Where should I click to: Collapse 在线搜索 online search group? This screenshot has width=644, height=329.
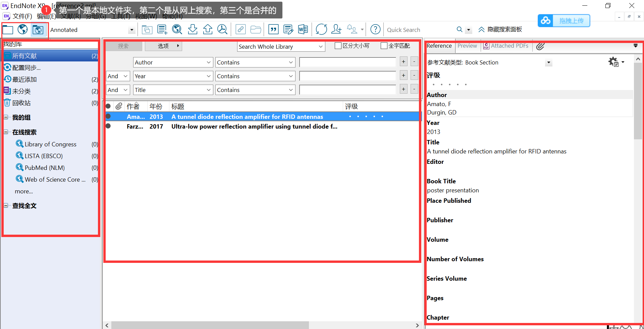6,132
